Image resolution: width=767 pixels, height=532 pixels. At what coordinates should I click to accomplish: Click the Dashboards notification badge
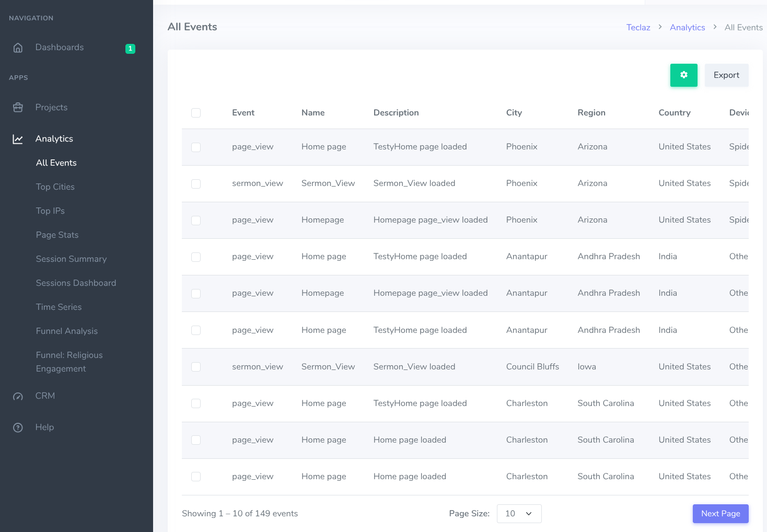point(130,49)
